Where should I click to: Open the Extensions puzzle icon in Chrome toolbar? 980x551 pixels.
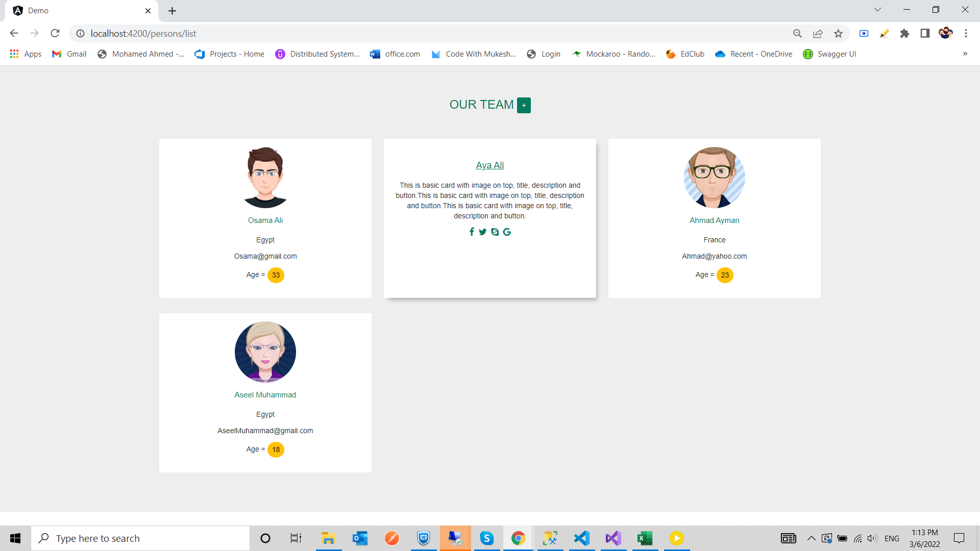coord(905,33)
